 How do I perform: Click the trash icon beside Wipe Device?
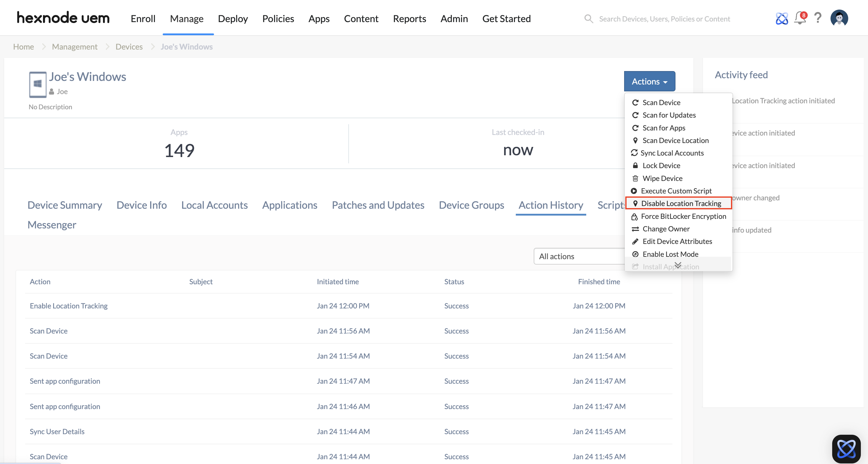635,178
